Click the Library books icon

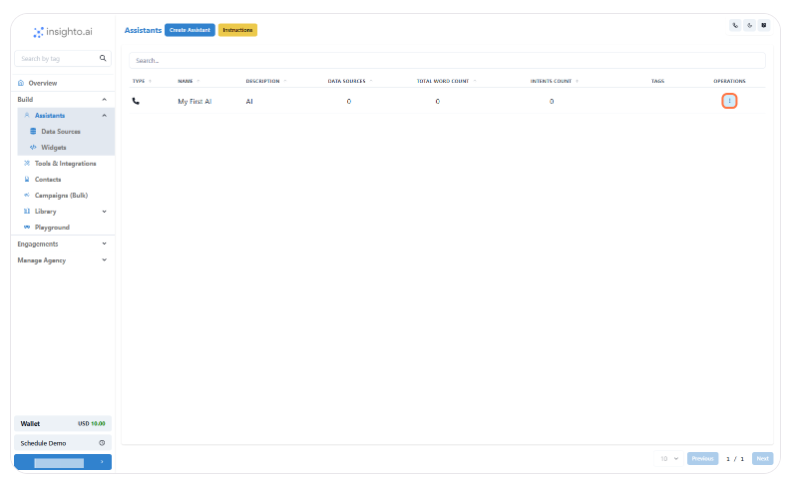[27, 211]
